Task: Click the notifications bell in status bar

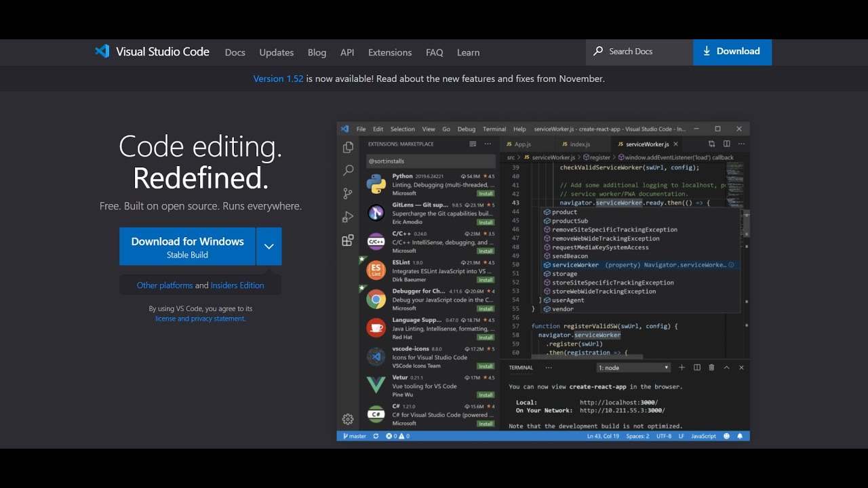Action: pos(740,436)
